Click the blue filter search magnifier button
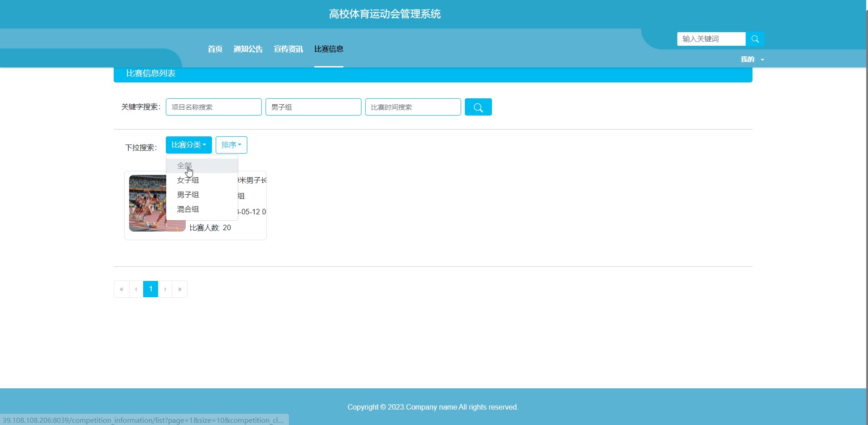The width and height of the screenshot is (868, 425). 478,107
